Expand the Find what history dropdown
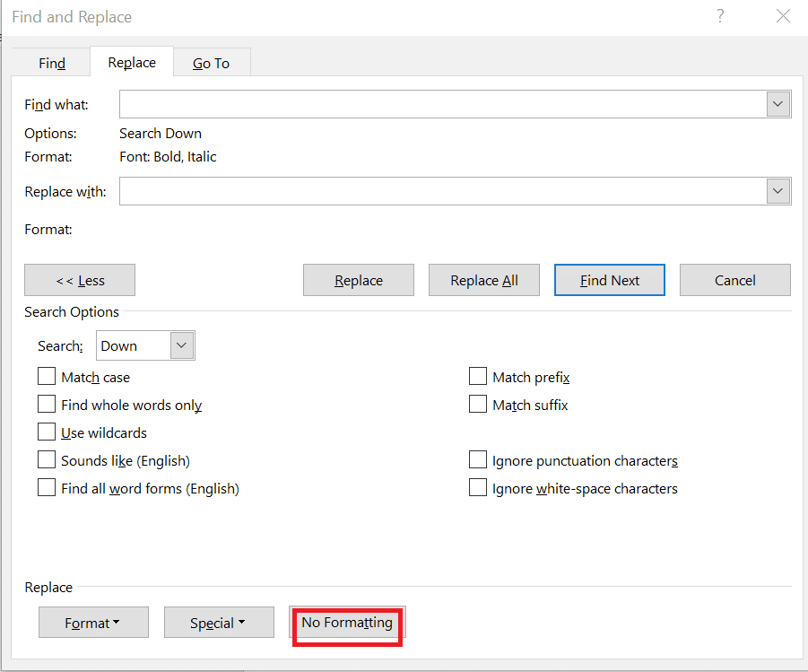808x672 pixels. 778,104
